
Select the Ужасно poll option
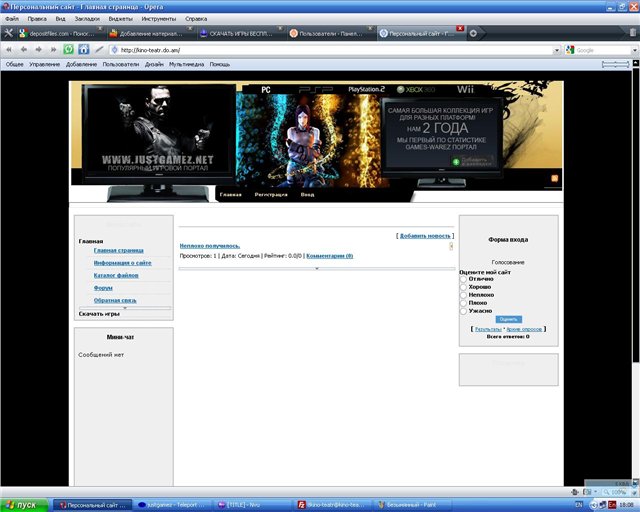(463, 311)
